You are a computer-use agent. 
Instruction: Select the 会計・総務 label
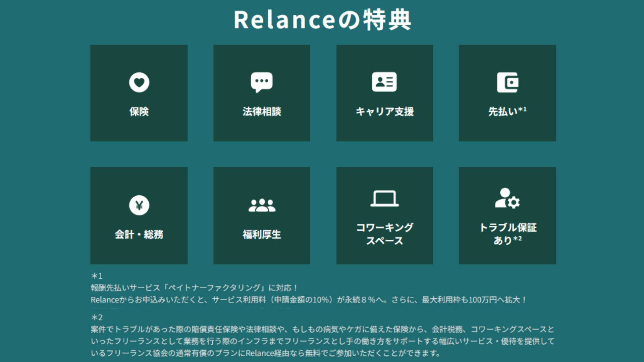click(x=139, y=234)
